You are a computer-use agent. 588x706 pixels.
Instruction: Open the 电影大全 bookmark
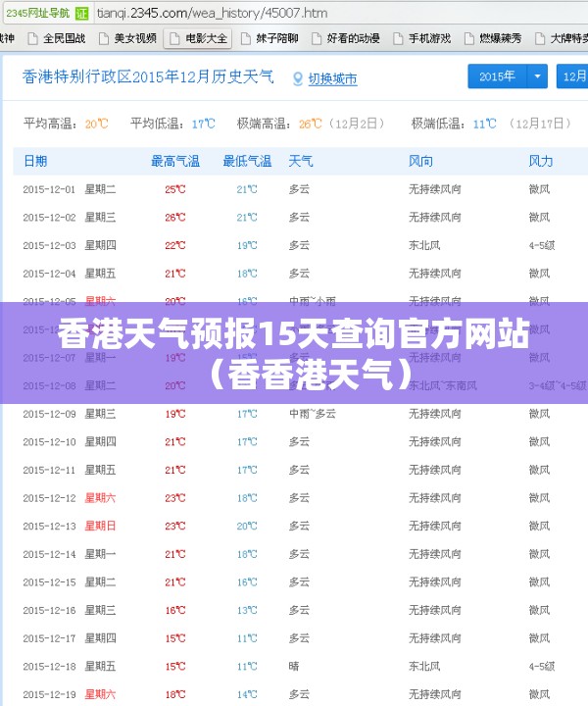coord(198,38)
